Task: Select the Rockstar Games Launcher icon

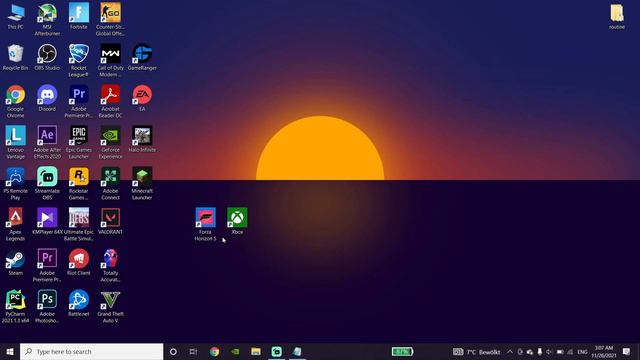Action: pyautogui.click(x=79, y=184)
